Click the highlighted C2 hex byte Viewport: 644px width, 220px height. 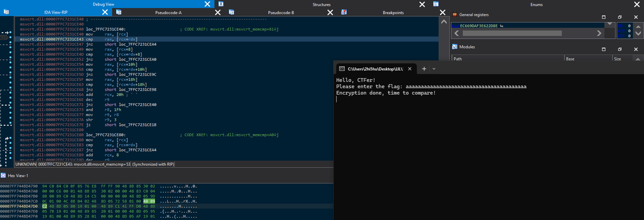(45, 206)
